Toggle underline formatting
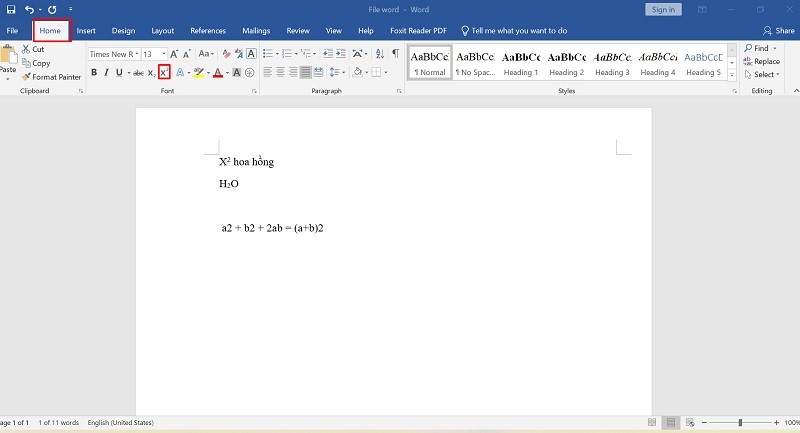The width and height of the screenshot is (800, 433). 119,72
